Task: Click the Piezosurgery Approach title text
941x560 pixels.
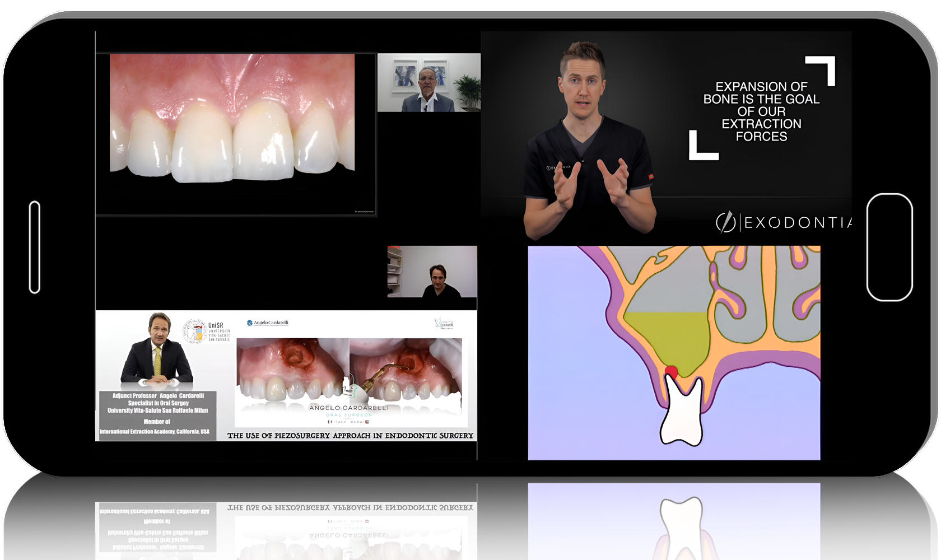Action: click(350, 436)
